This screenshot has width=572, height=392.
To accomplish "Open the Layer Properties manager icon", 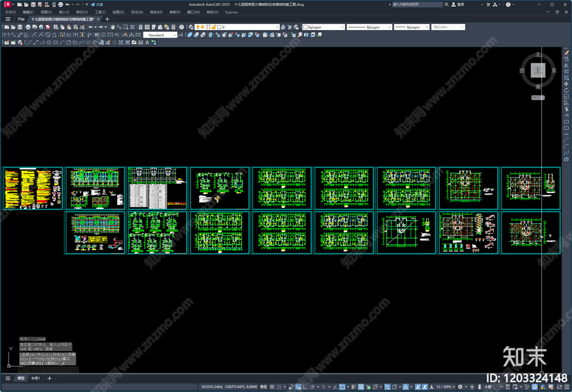I will [x=191, y=27].
